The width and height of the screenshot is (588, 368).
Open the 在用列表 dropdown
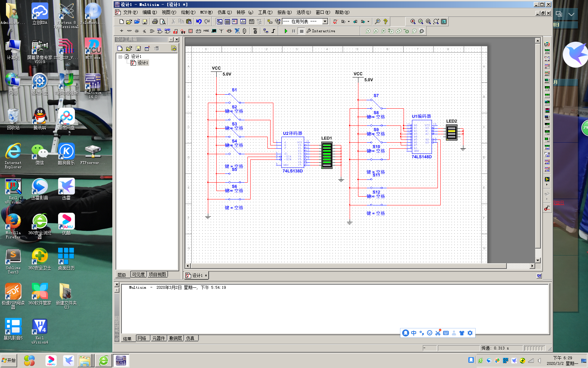[x=325, y=21]
